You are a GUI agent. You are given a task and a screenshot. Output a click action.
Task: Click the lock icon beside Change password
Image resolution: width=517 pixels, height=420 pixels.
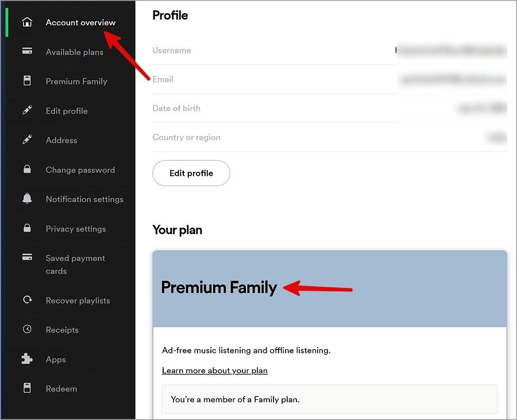tap(27, 169)
